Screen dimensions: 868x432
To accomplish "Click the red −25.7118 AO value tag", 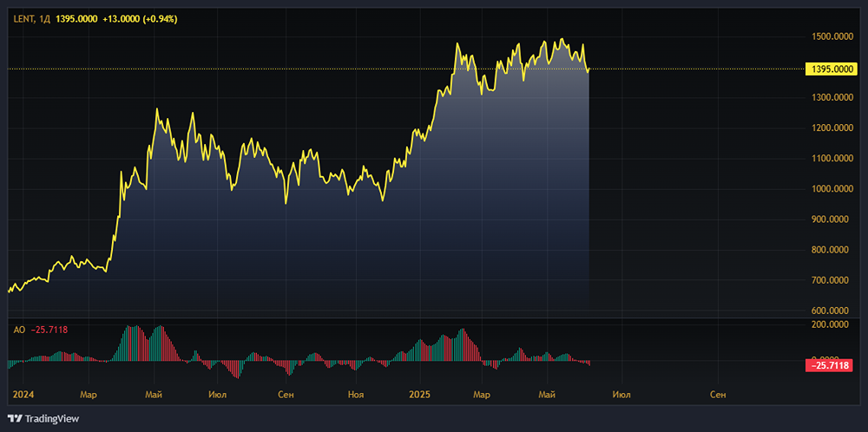I will (830, 366).
